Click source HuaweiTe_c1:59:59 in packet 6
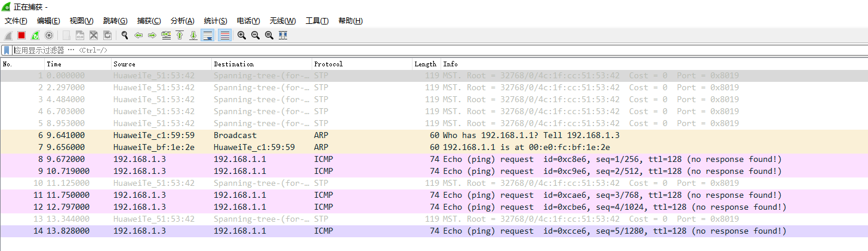Screen dimensions: 868x251 (x=153, y=135)
